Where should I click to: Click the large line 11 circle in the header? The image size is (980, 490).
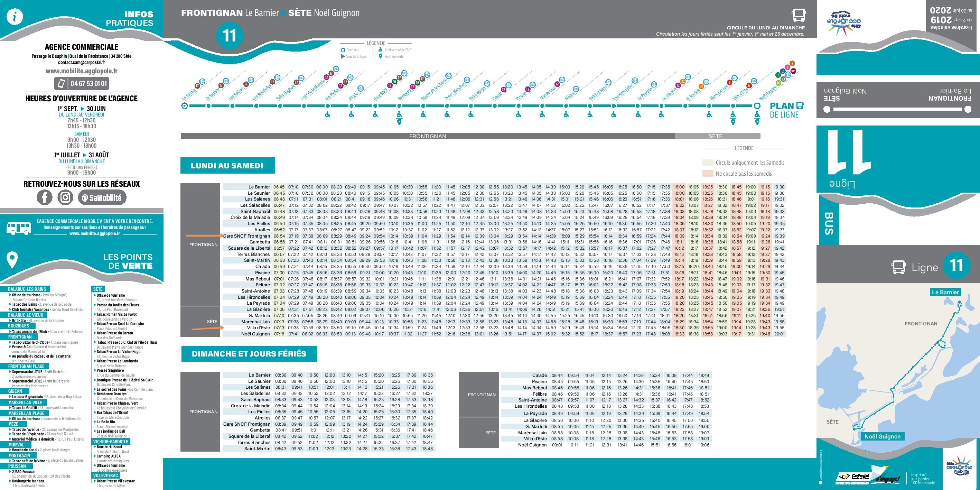coord(230,35)
